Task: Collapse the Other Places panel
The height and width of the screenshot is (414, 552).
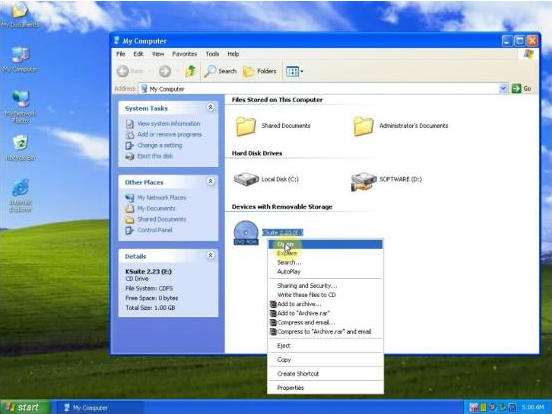Action: (x=211, y=181)
